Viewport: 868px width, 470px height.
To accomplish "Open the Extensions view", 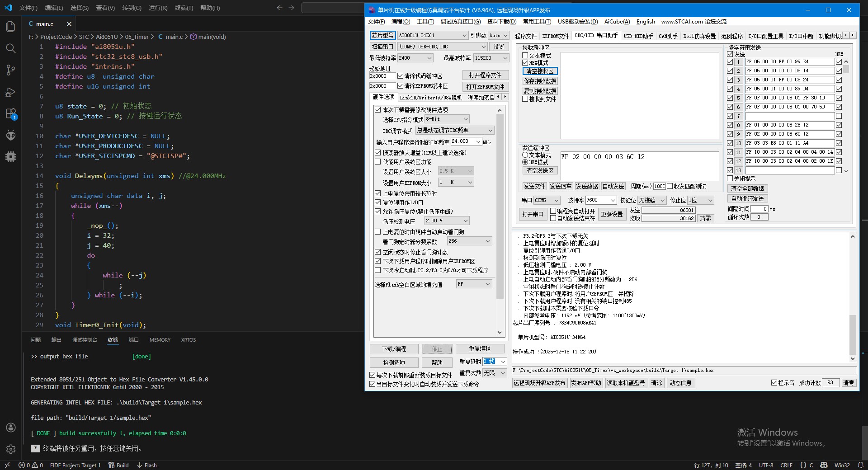I will [11, 114].
